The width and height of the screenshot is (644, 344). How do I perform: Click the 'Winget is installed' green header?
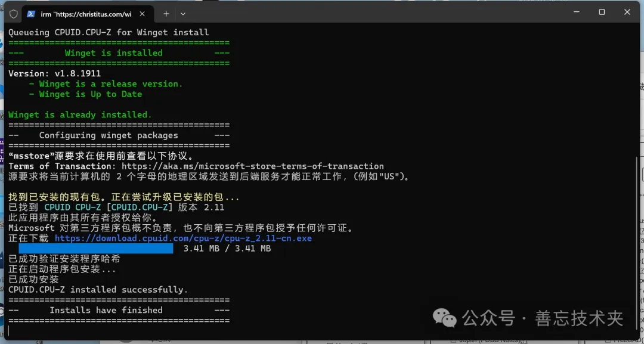click(114, 53)
